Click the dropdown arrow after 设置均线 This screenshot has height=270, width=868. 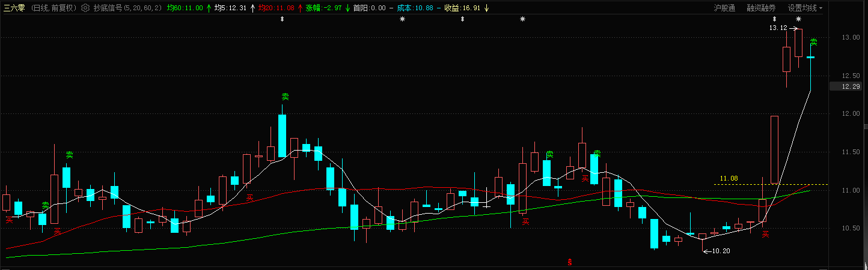[821, 8]
